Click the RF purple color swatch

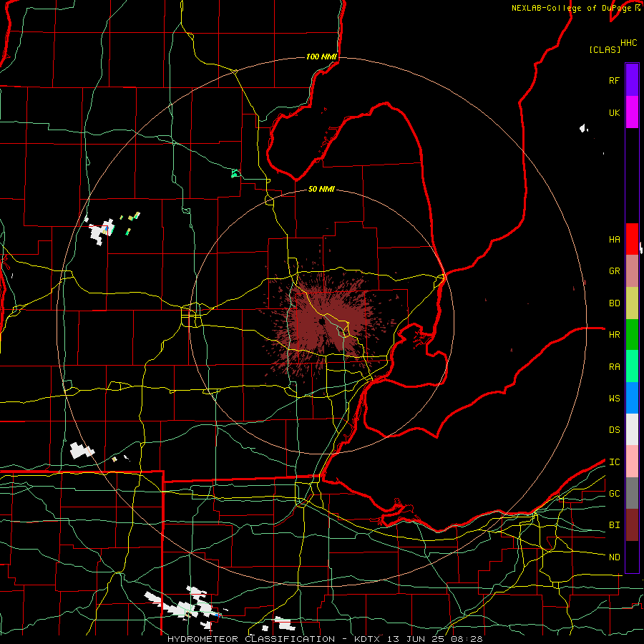(x=632, y=80)
